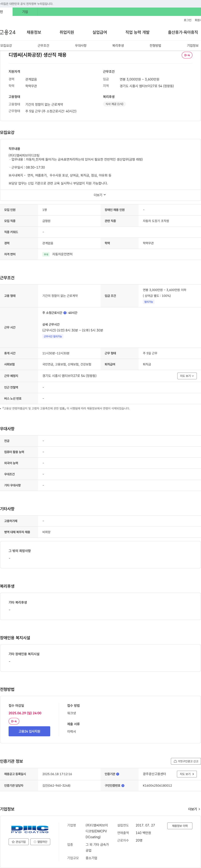Screen dimensions: 201x868
Task: Click 이력서 under 제출 서류
Action: coord(71,732)
